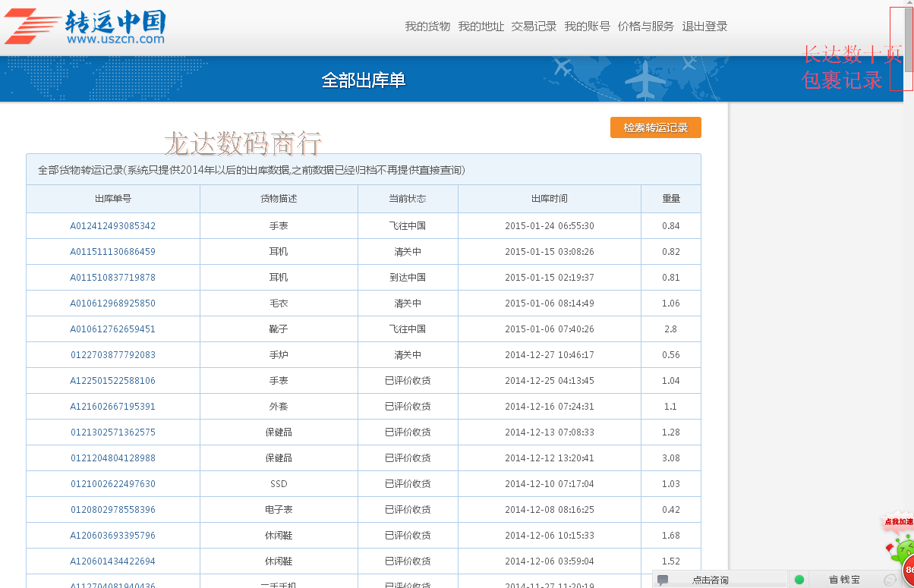Select 我的账号 in navigation
This screenshot has width=914, height=588.
click(587, 27)
